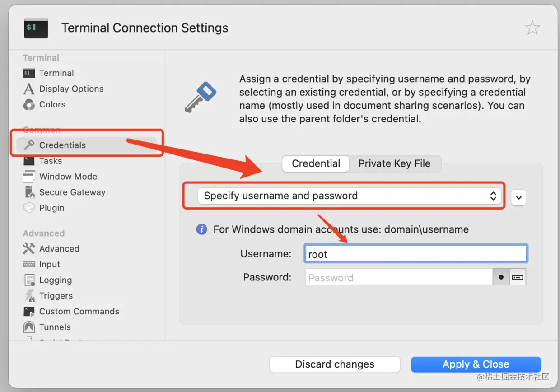Click the Password input field
The height and width of the screenshot is (392, 560).
click(399, 277)
